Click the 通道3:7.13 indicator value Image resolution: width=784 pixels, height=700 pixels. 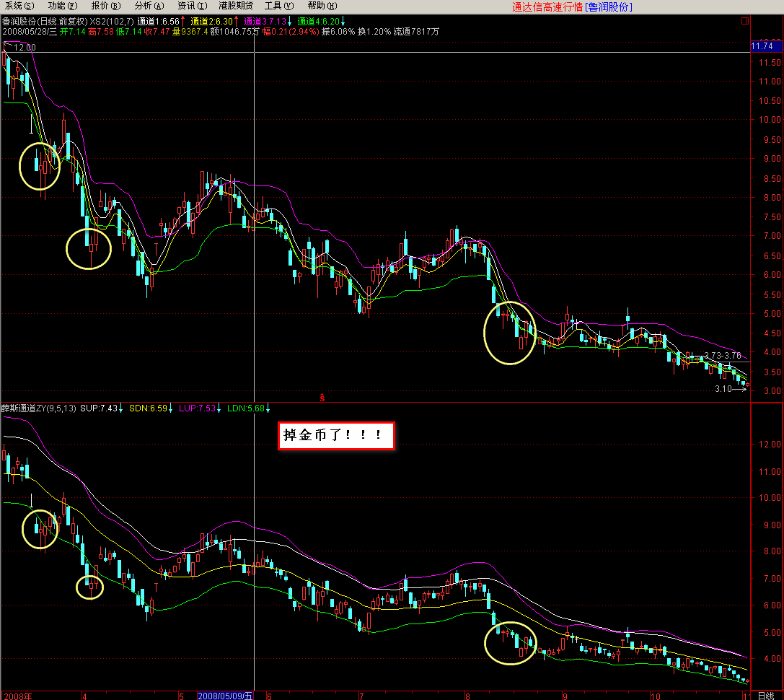[x=265, y=22]
